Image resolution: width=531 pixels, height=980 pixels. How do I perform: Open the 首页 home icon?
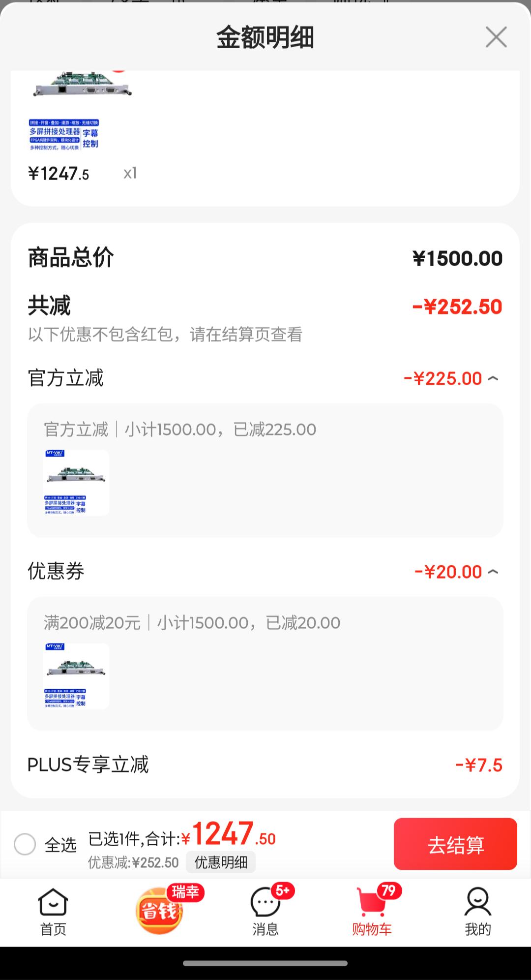coord(53,912)
